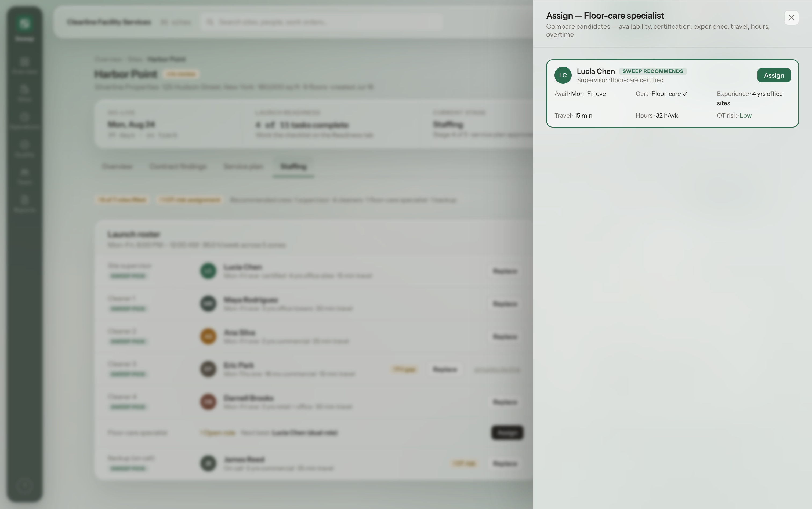Click the search field for sites and people
This screenshot has width=812, height=509.
tap(321, 22)
